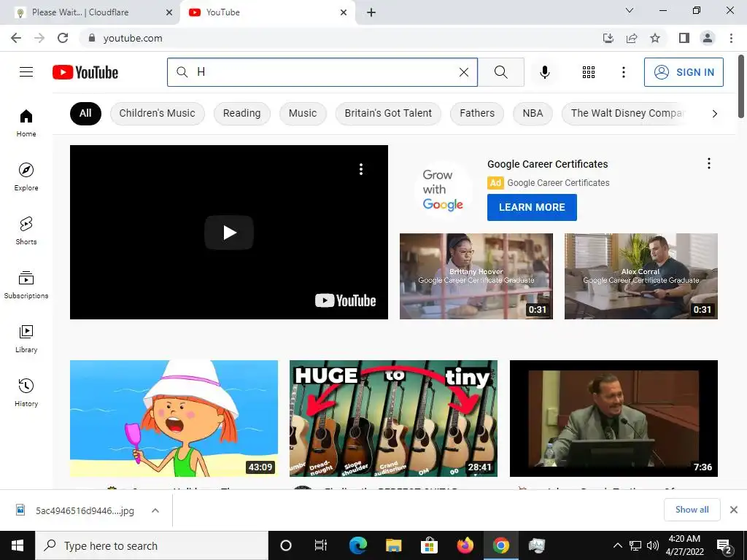The height and width of the screenshot is (560, 747).
Task: Open Shorts in the sidebar
Action: (26, 231)
